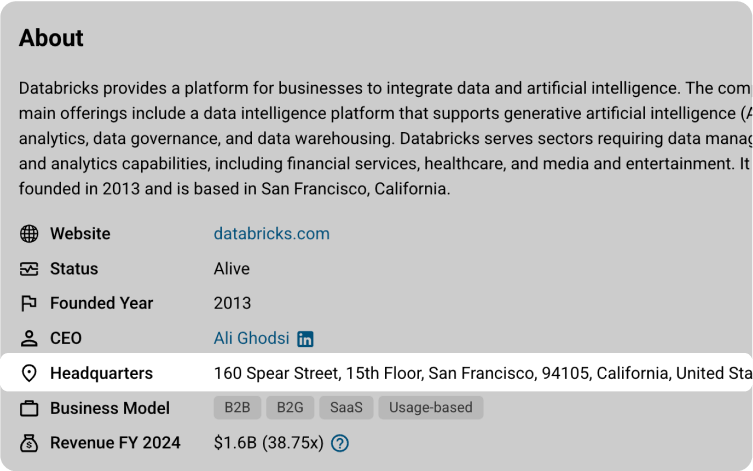The width and height of the screenshot is (753, 471).
Task: Click the CEO person icon
Action: [x=29, y=338]
